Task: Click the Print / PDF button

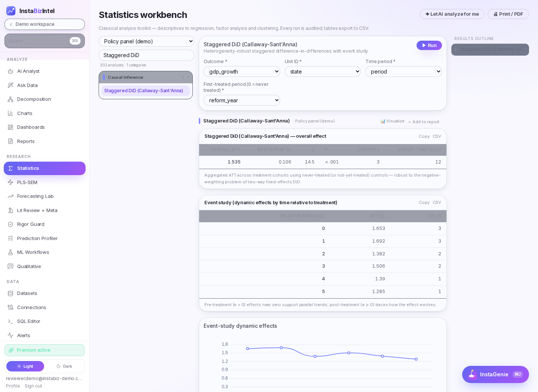Action: pos(508,14)
